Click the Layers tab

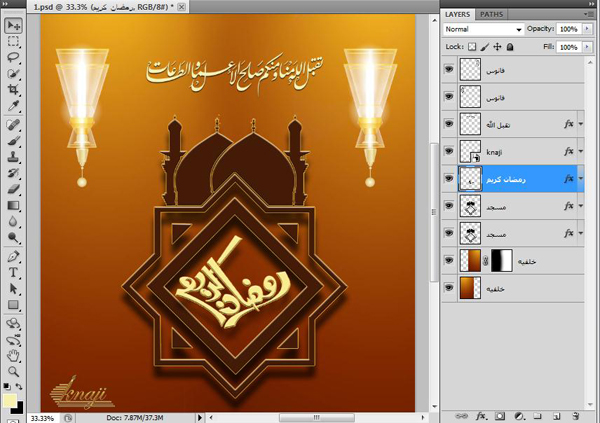457,15
